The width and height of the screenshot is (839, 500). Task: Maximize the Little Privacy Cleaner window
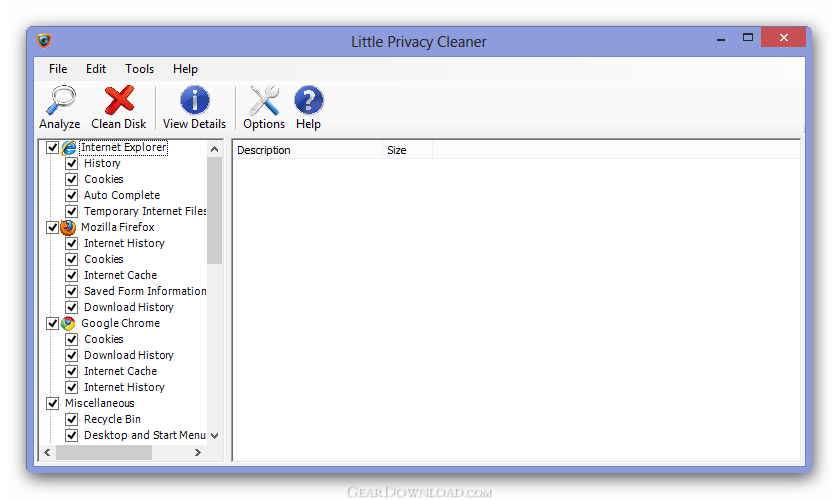(x=748, y=37)
